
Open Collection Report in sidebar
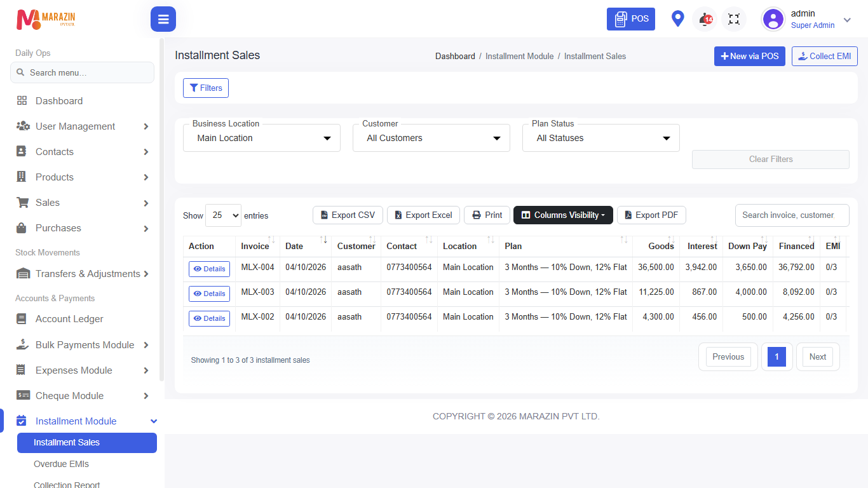67,485
